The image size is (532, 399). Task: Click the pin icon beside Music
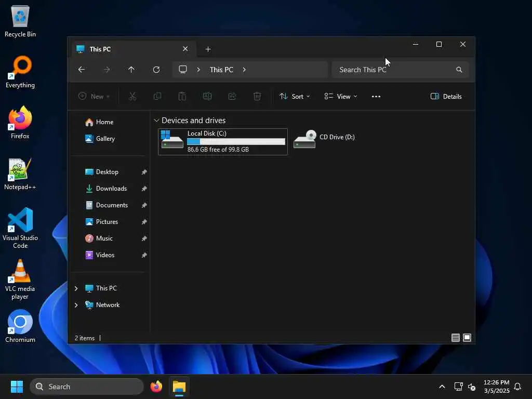tap(144, 238)
